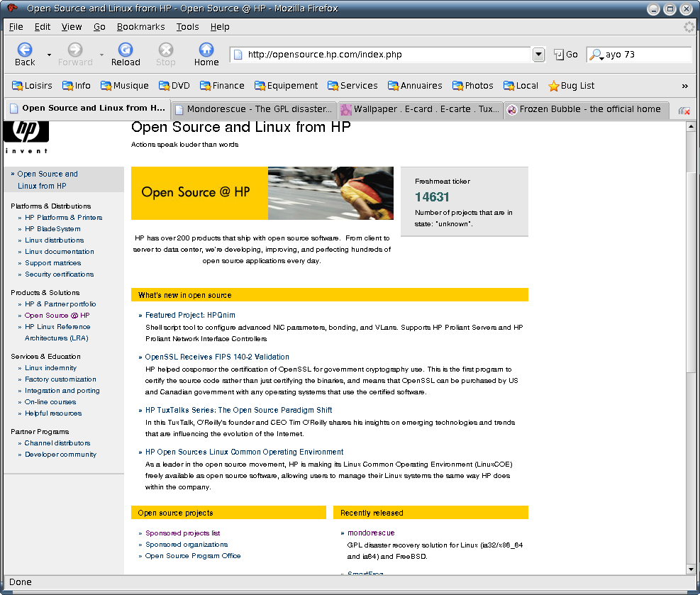This screenshot has height=595, width=700.
Task: Click the Stop loading icon
Action: pyautogui.click(x=165, y=50)
